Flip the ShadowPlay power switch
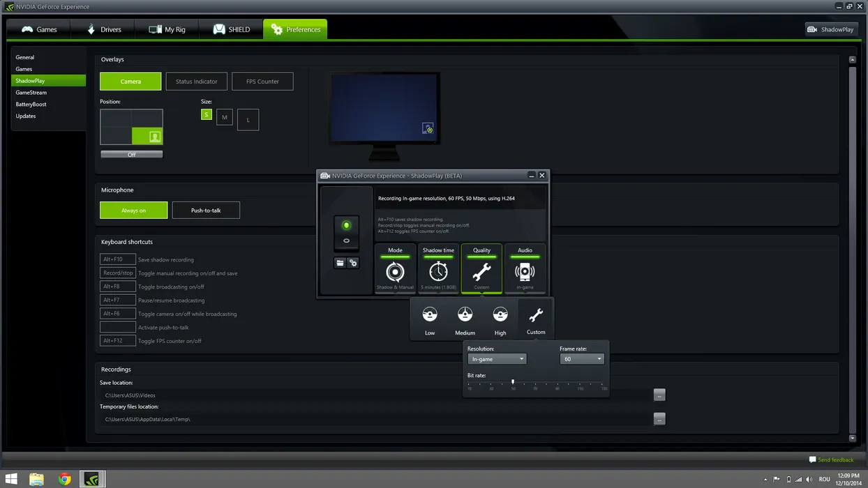This screenshot has height=488, width=868. click(346, 233)
